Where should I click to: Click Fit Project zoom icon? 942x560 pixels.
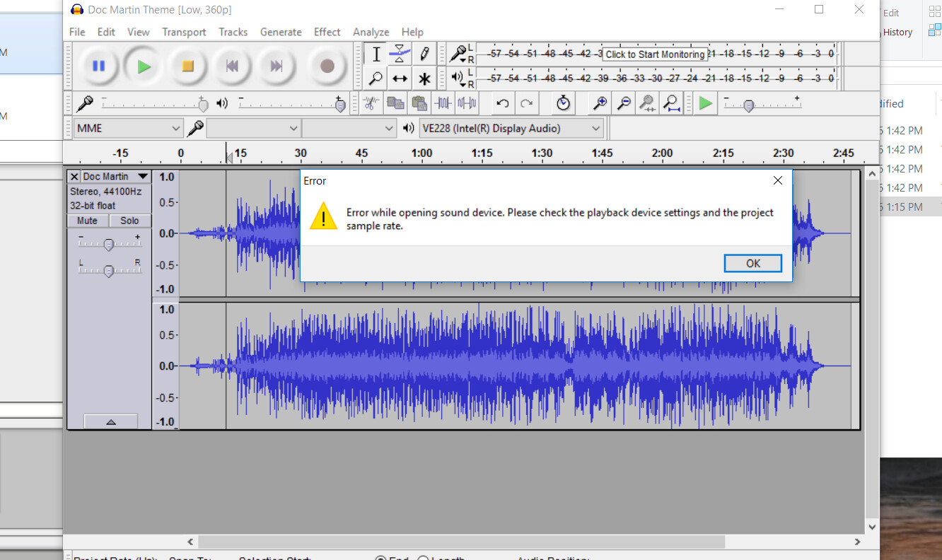tap(671, 103)
